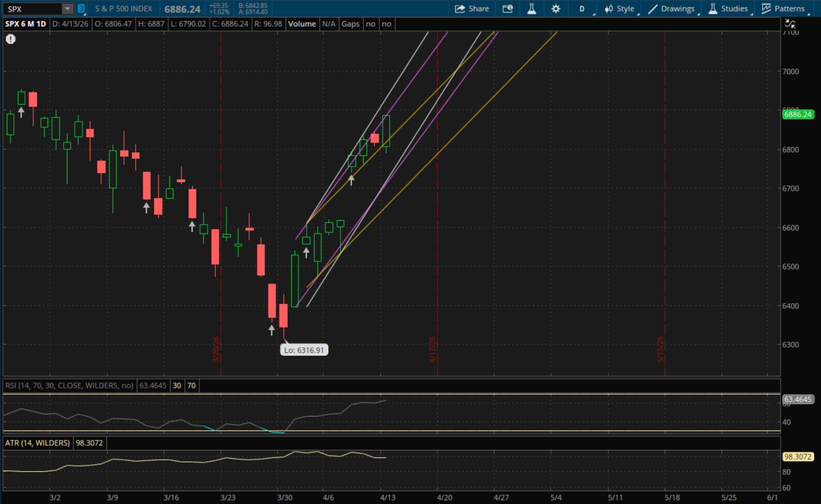Viewport: 821px width, 504px height.
Task: Click the first 'no' value after Gaps
Action: [370, 24]
